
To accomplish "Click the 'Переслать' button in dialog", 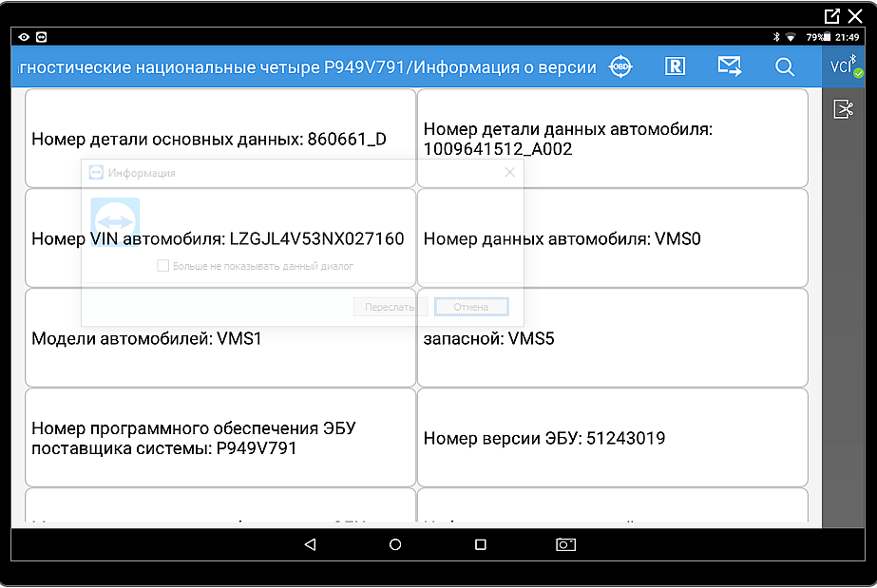I will 390,307.
